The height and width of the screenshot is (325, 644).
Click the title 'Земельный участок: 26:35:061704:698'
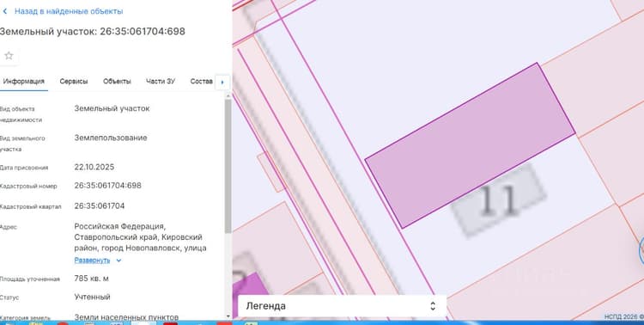(93, 31)
